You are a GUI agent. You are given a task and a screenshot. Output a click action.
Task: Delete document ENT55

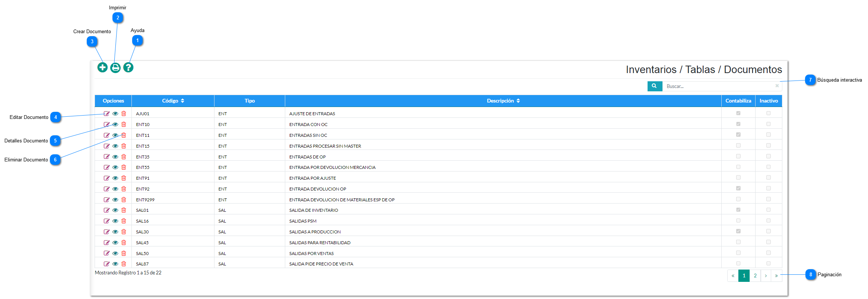(124, 167)
